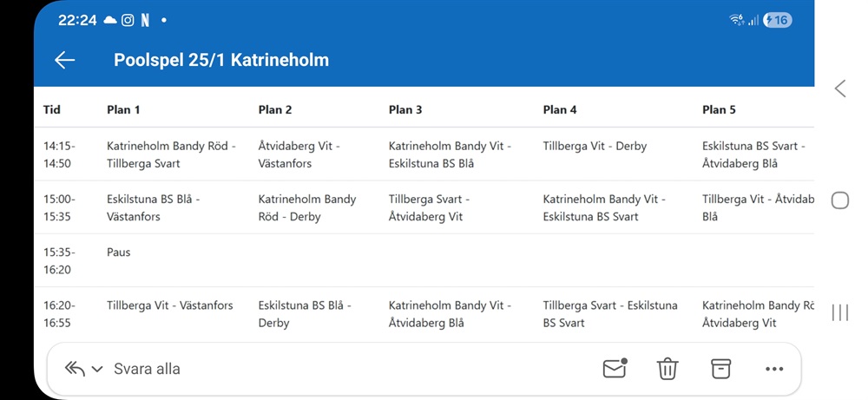Open the three-dot more options menu
The image size is (868, 400).
click(x=774, y=369)
